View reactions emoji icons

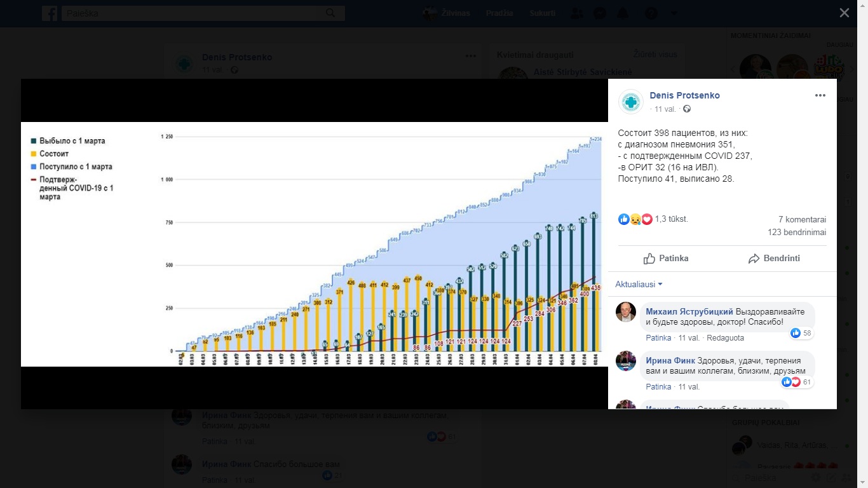tap(635, 219)
